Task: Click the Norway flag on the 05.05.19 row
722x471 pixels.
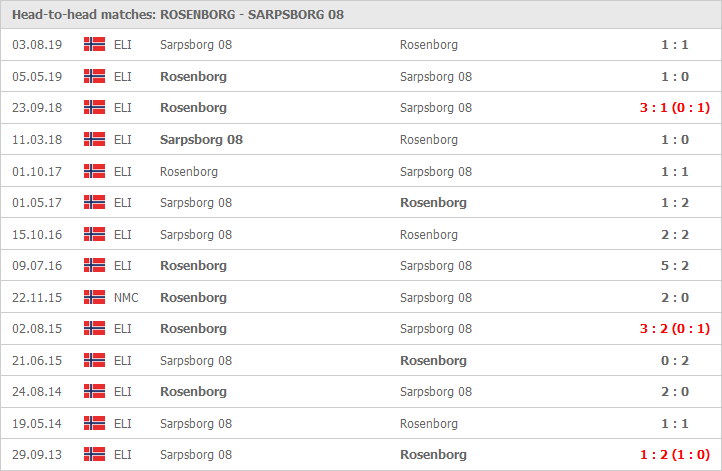Action: pos(94,76)
